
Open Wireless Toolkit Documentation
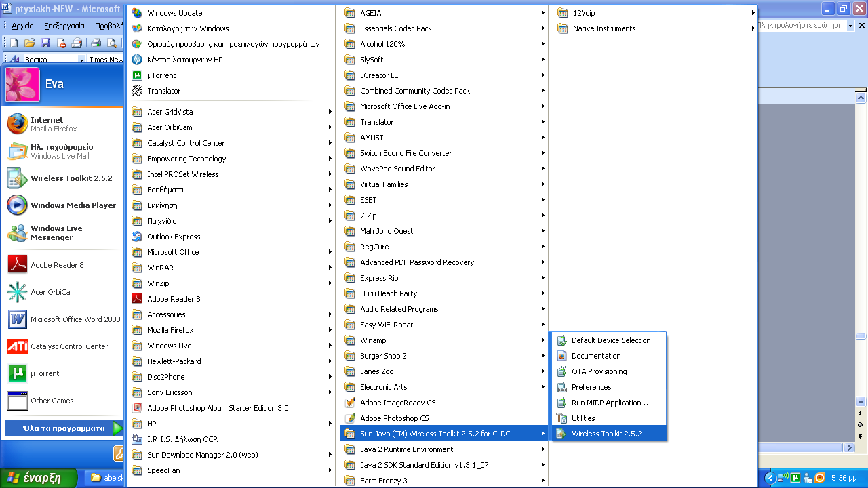click(609, 356)
